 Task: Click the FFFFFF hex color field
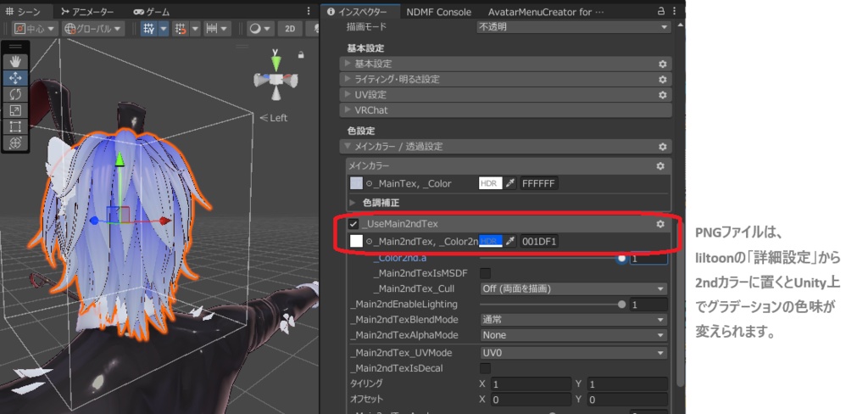(538, 183)
